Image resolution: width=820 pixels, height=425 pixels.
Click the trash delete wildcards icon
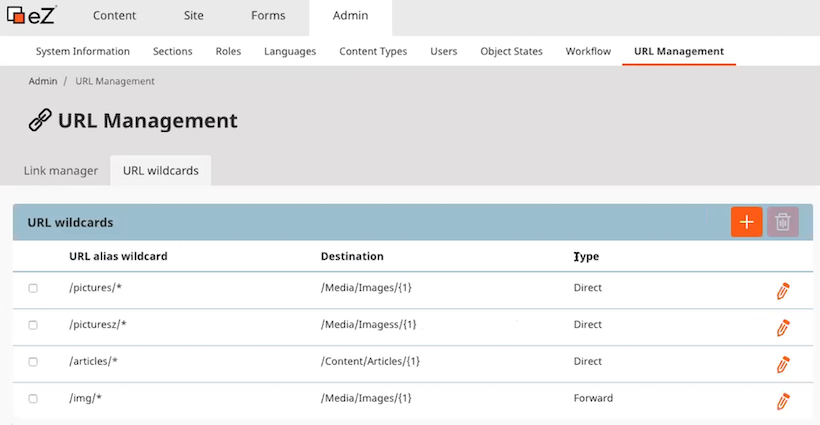(783, 222)
